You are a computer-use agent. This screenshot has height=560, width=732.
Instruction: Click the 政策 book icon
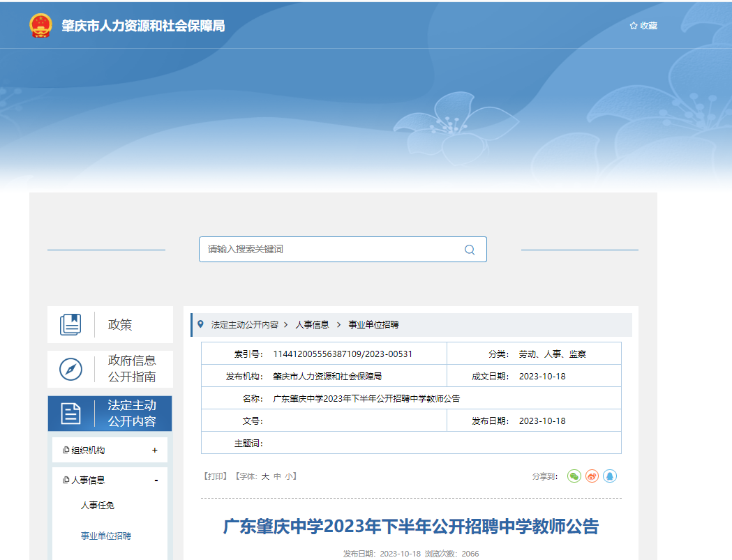click(x=70, y=324)
